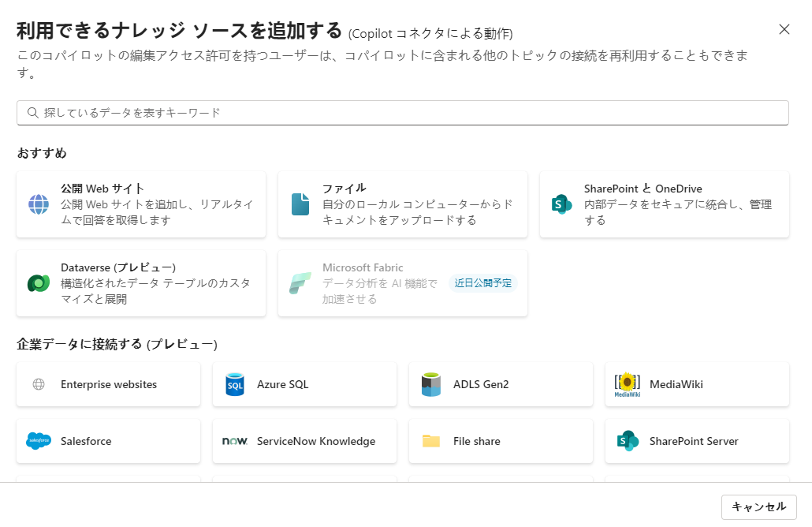
Task: Select the ADLS Gen2 connector
Action: click(501, 384)
